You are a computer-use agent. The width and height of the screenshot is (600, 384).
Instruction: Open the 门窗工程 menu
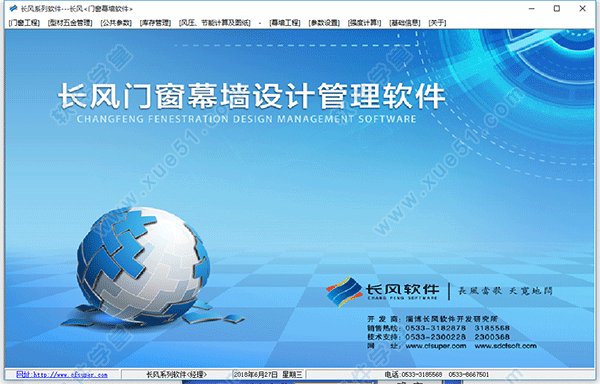(x=24, y=23)
